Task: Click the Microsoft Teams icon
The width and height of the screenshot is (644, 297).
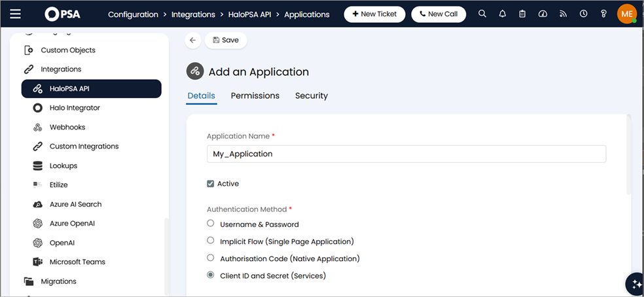Action: (x=37, y=262)
